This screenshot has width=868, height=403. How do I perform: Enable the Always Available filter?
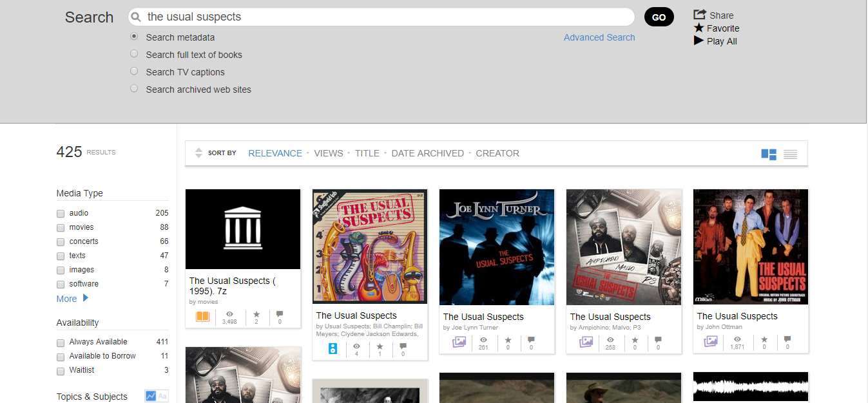point(61,342)
